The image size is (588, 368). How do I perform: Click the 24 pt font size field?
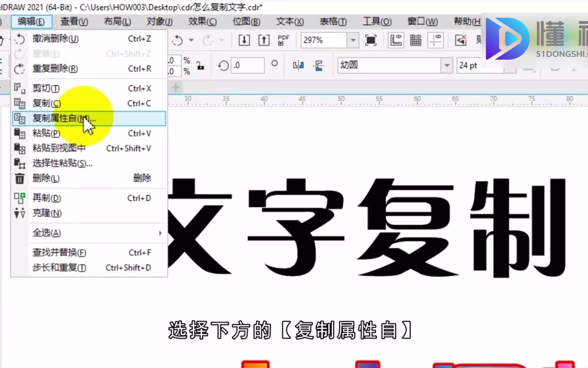[x=480, y=65]
